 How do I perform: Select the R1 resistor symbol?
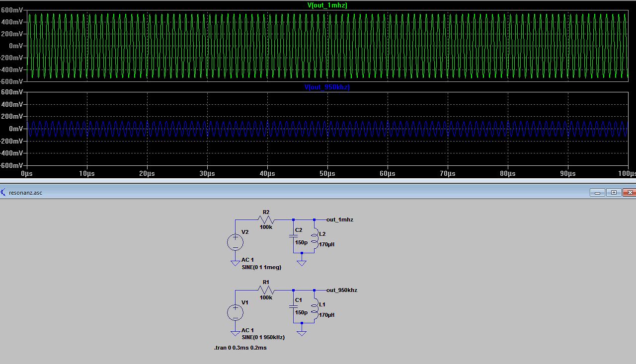266,290
